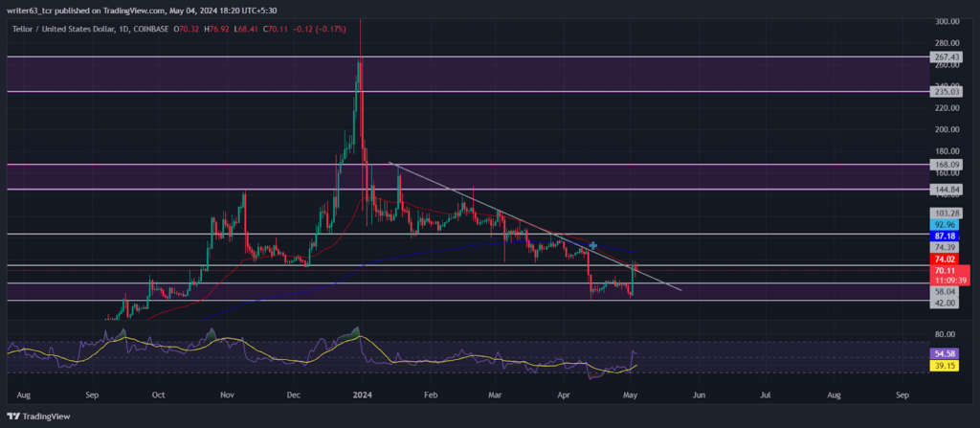Click the 144.84 zone price label
Screen dimensions: 980x428
tap(944, 189)
